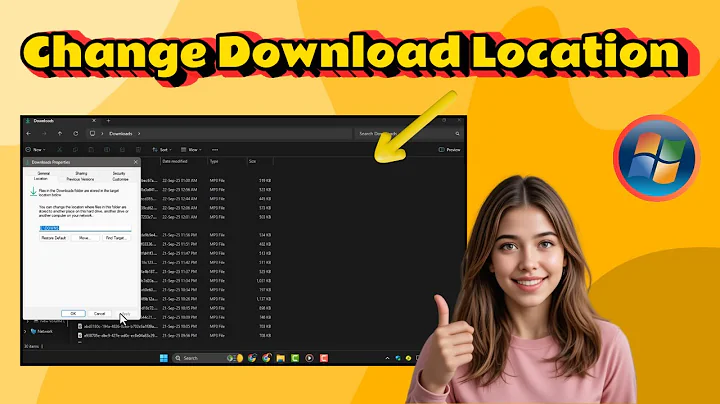Select the file dated 21-Sep-25 10:05 PM
Screen dimensions: 720x404
pos(174,326)
